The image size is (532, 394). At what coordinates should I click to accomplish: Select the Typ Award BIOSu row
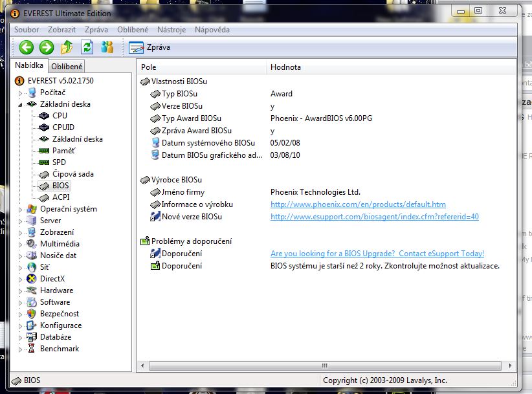tap(326, 118)
